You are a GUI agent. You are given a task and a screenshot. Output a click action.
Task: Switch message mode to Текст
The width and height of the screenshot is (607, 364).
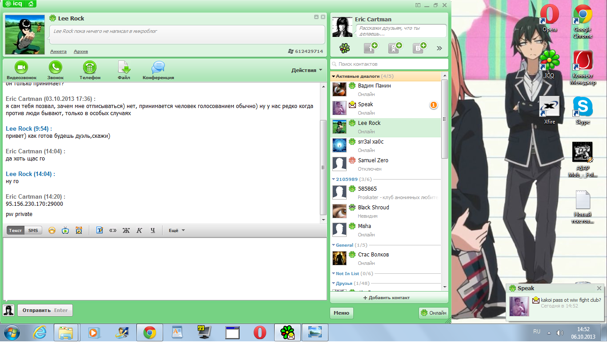[x=16, y=230]
